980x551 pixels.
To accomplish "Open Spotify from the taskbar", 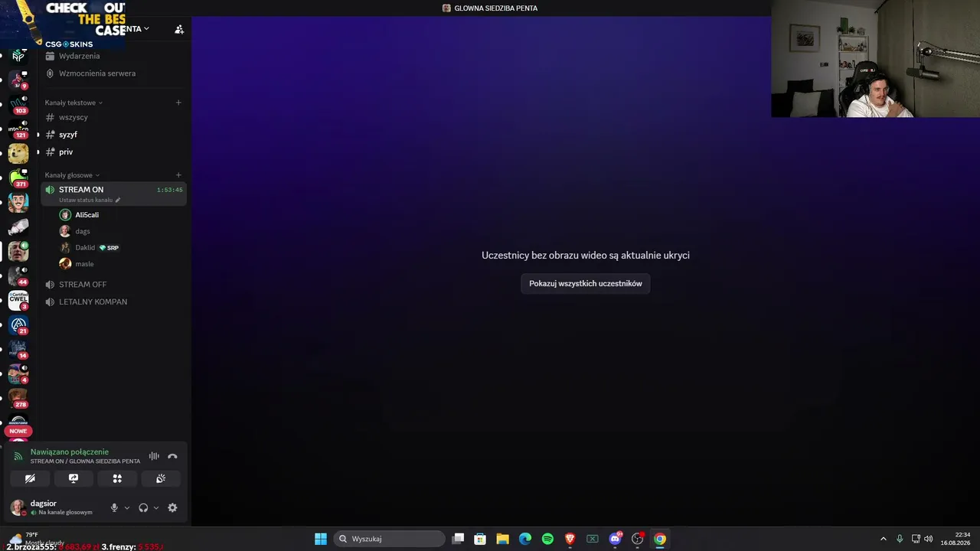I will click(547, 539).
